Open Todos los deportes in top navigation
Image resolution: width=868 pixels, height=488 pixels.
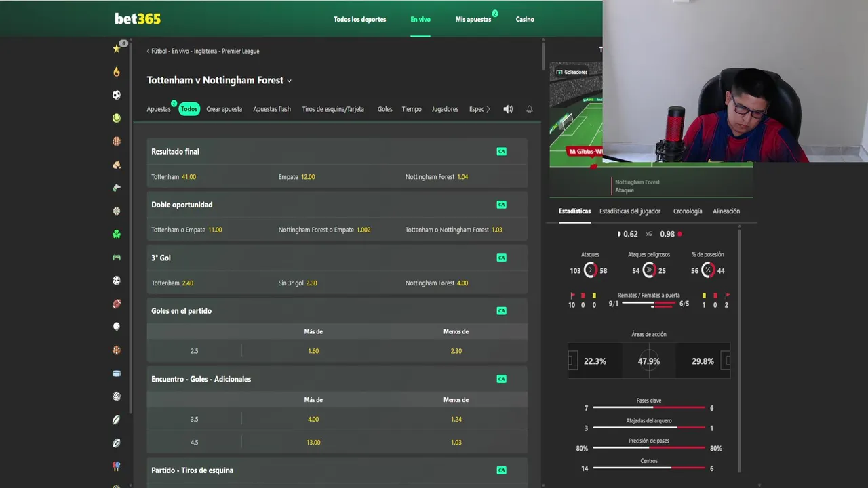coord(359,19)
